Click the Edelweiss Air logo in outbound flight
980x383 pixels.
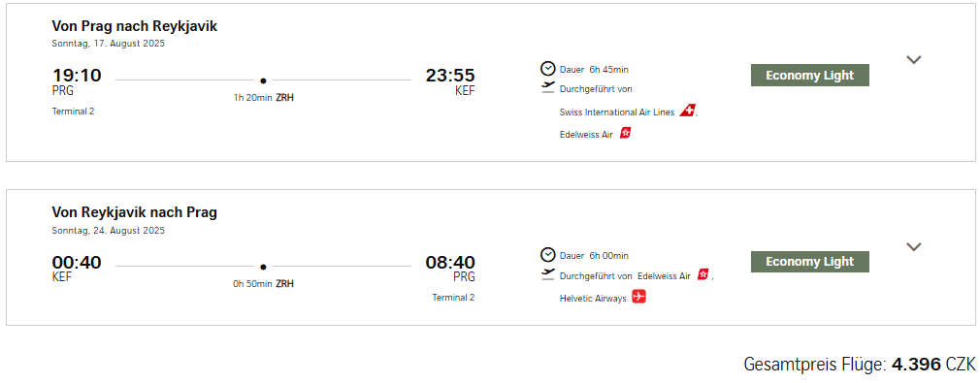(626, 133)
